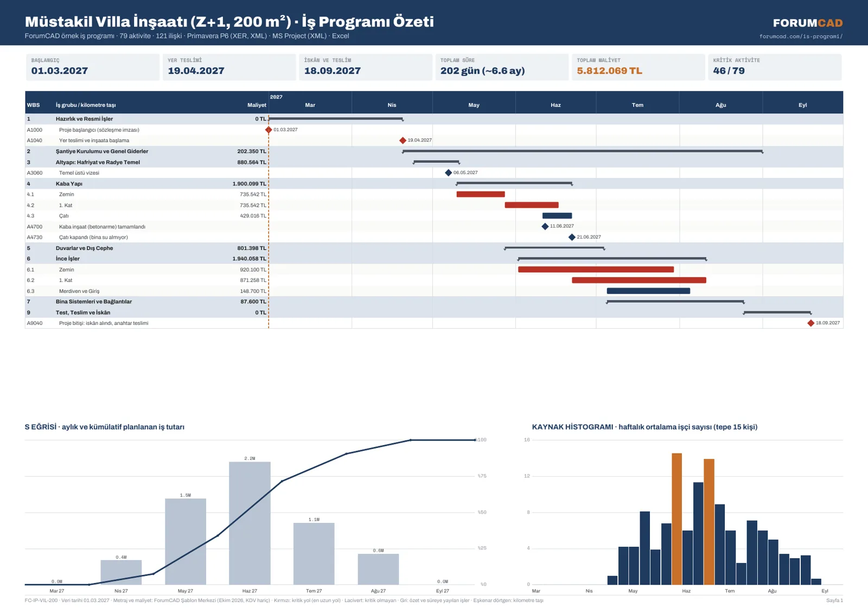Select the blue bar for Merdiven ve Giriş

[x=648, y=291]
